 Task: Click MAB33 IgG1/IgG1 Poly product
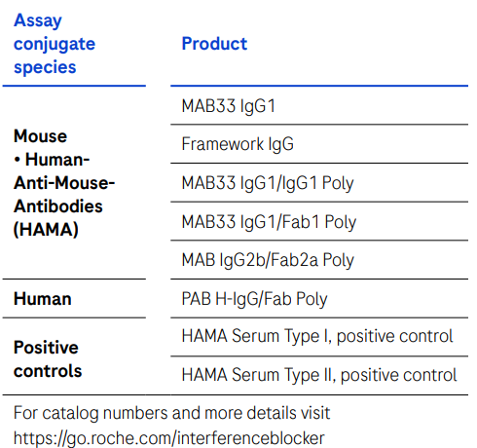268,183
